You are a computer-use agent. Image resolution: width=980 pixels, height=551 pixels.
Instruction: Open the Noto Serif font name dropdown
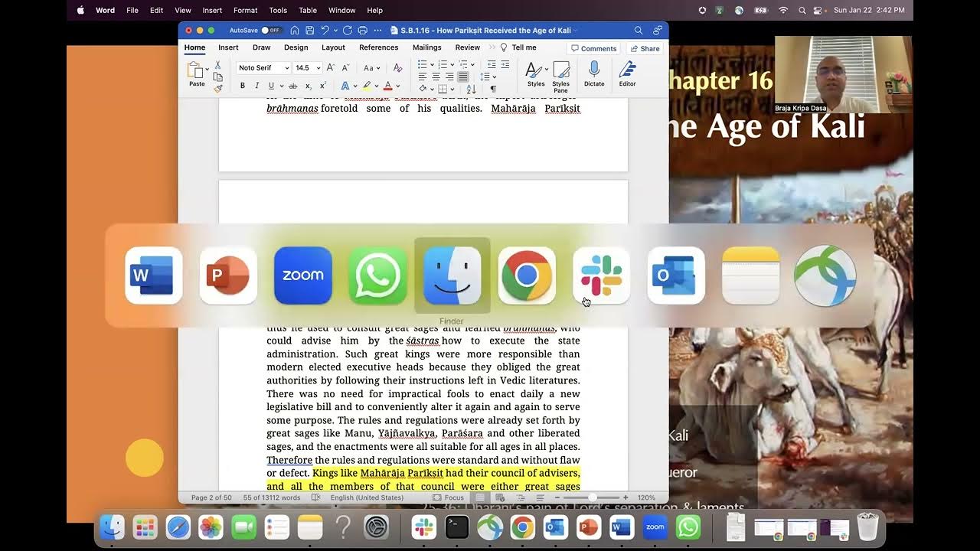tap(287, 68)
